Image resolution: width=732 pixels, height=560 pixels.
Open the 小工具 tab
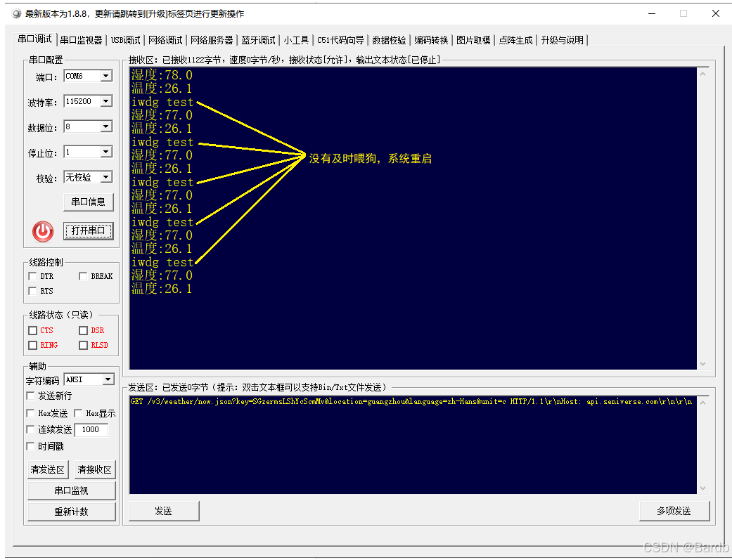297,40
